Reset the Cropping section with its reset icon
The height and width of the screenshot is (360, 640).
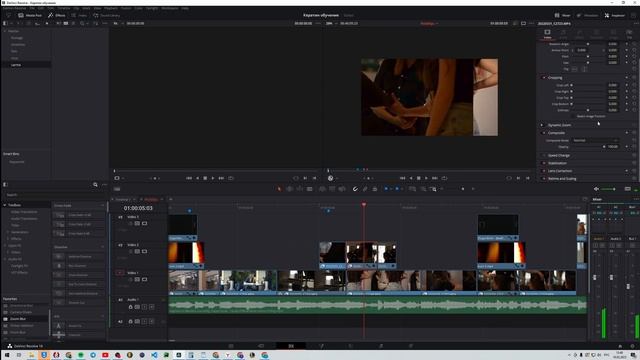634,78
